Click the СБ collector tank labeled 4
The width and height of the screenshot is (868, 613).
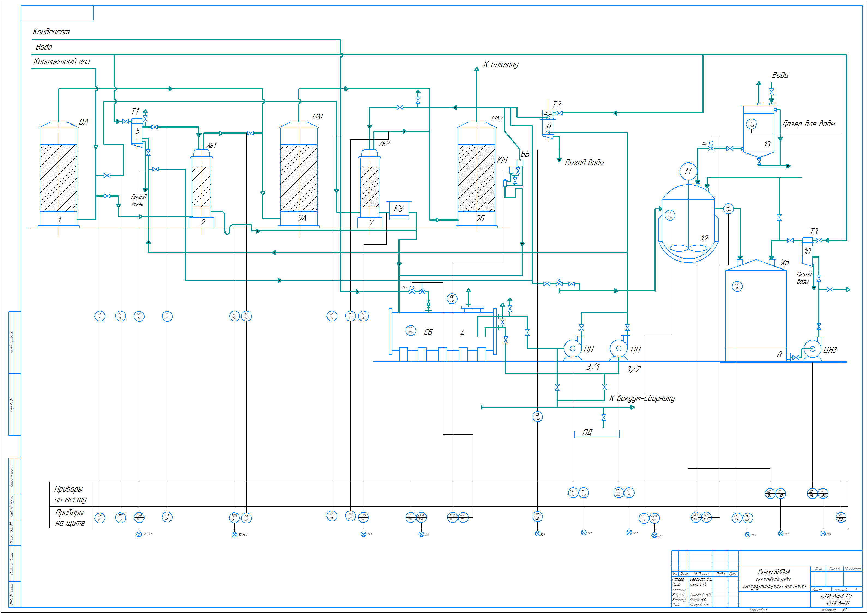pos(442,333)
